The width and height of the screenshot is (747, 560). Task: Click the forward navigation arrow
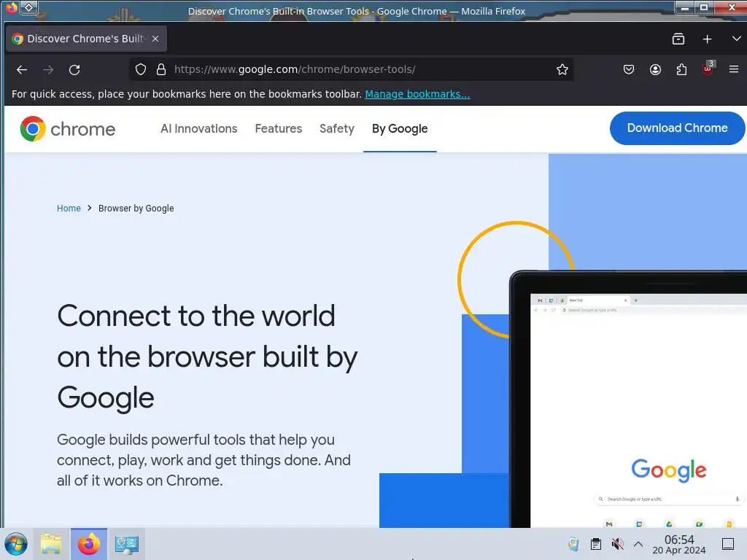coord(48,69)
